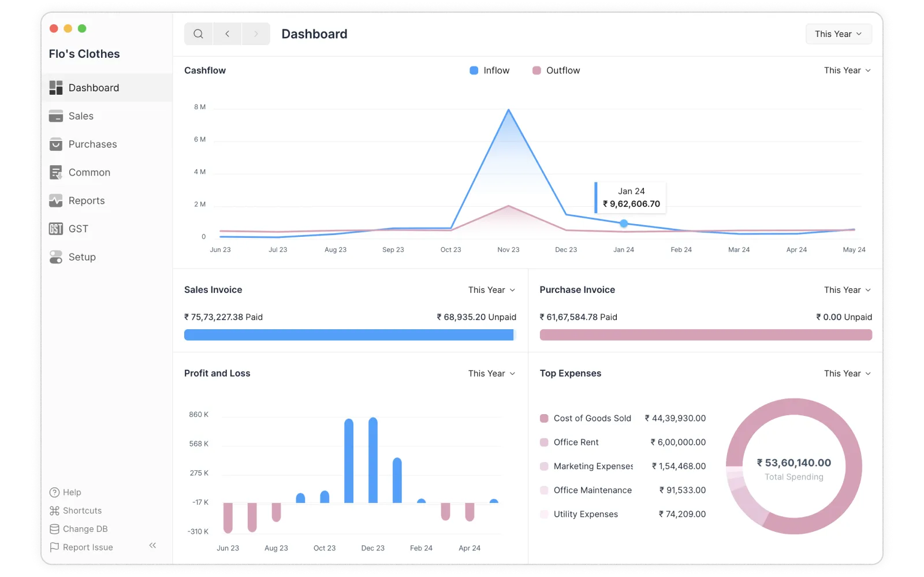This screenshot has width=924, height=577.
Task: Click the Purchases inbox icon
Action: [56, 144]
